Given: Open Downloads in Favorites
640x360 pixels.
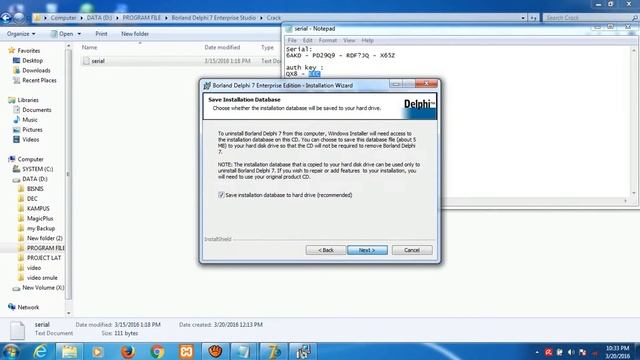Looking at the screenshot, I should point(36,70).
